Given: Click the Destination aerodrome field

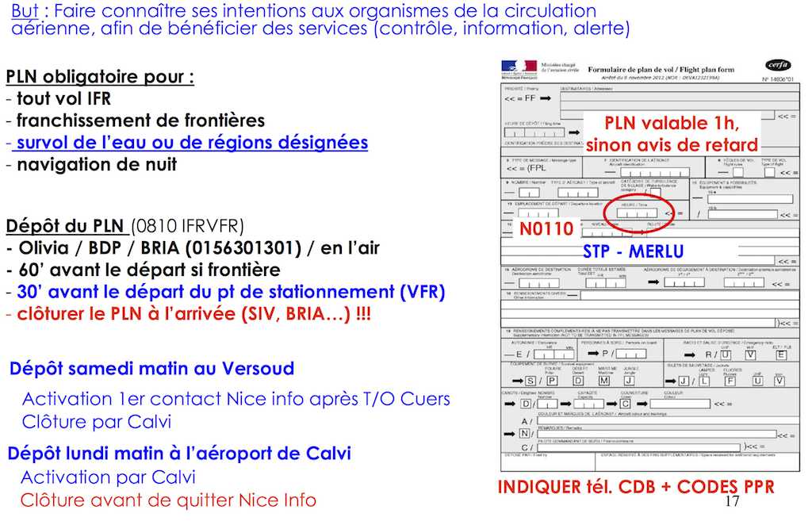Looking at the screenshot, I should click(x=539, y=283).
